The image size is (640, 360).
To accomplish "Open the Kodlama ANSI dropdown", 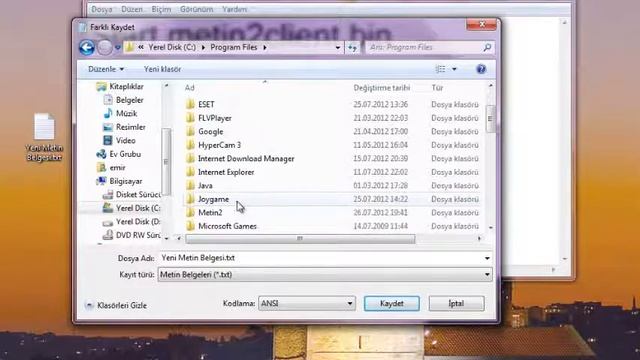I will [x=307, y=303].
